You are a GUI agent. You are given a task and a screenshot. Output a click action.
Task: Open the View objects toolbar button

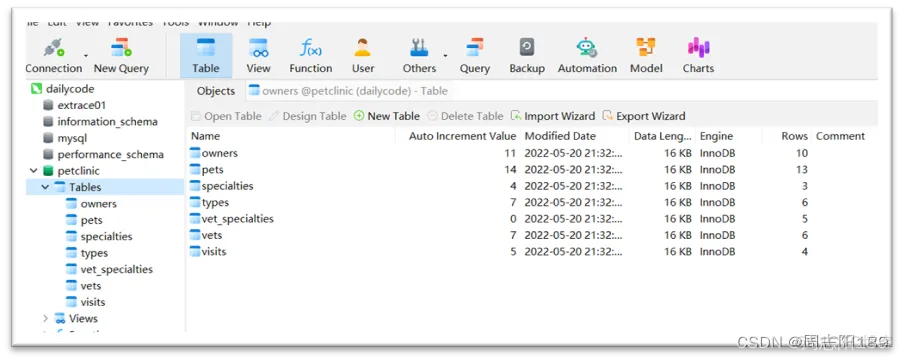259,56
